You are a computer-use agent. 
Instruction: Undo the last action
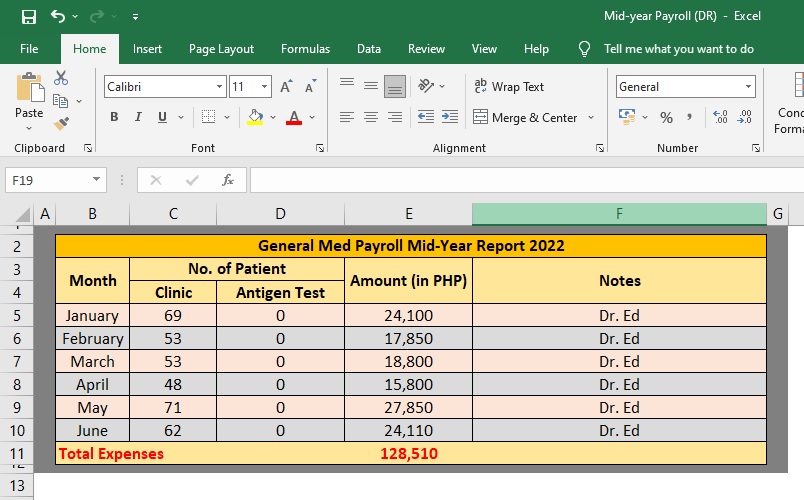57,16
